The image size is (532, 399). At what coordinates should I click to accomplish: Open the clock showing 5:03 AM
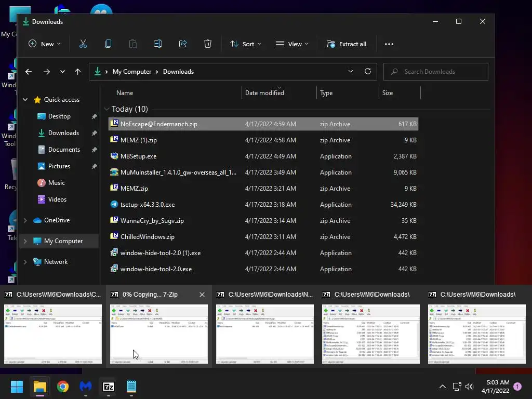[x=495, y=387]
